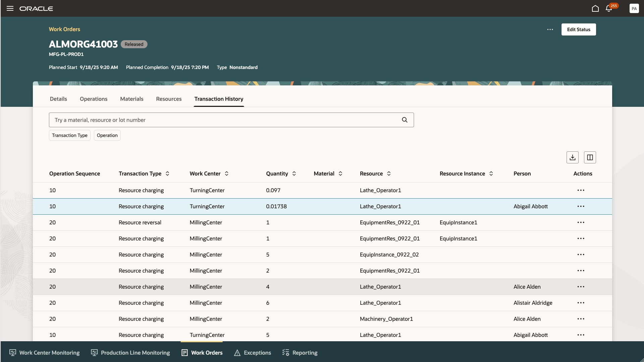Open the work order overflow menu beside Edit Status

tap(550, 29)
